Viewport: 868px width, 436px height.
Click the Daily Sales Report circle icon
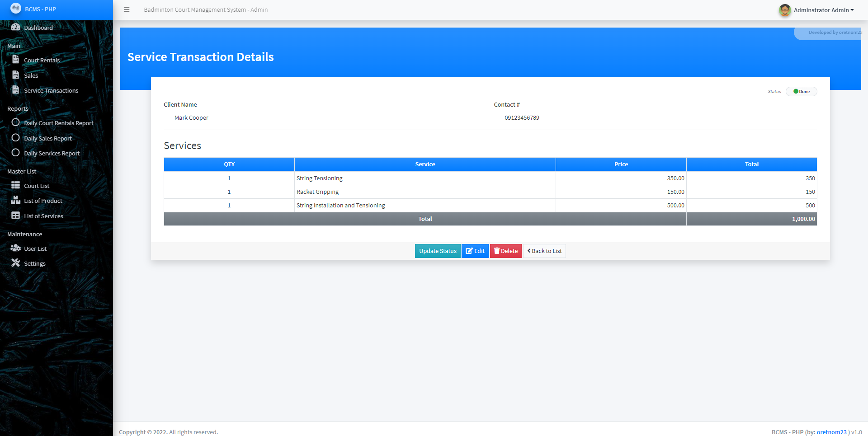click(16, 138)
